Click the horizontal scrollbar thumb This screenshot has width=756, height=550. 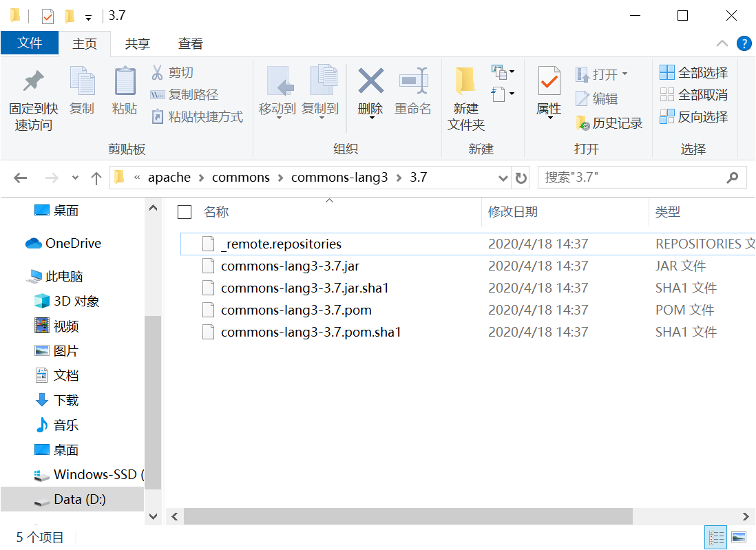pyautogui.click(x=408, y=517)
